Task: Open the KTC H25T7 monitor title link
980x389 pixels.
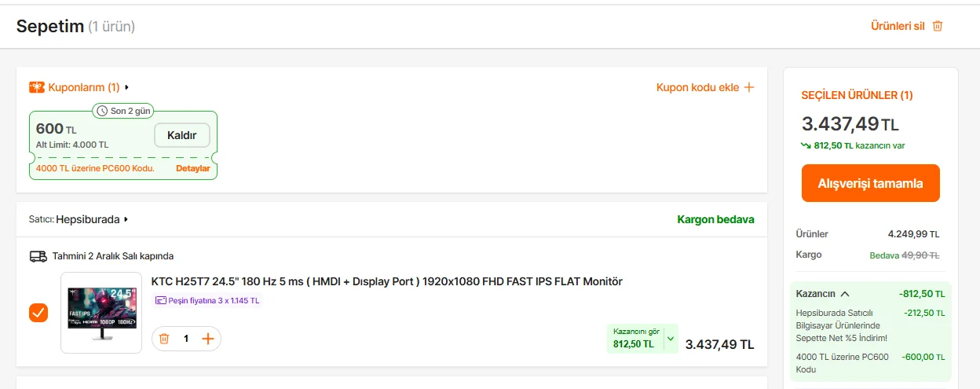Action: pyautogui.click(x=386, y=281)
